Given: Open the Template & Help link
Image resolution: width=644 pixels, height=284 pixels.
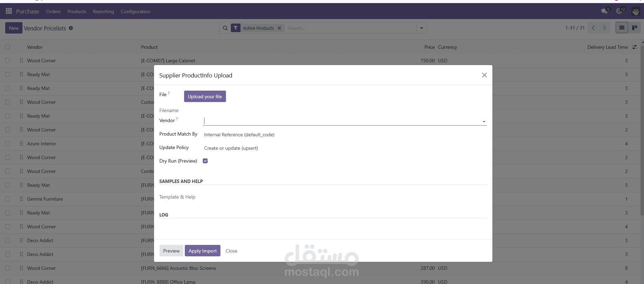Looking at the screenshot, I should [177, 197].
